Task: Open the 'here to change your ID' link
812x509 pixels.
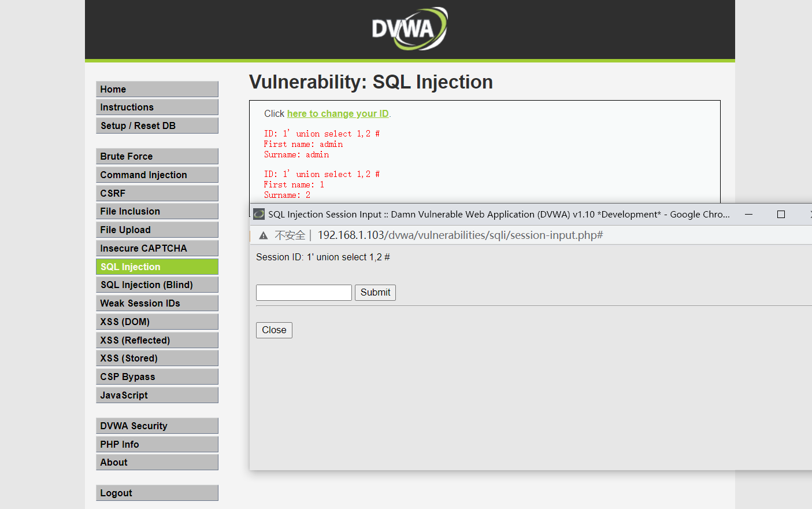Action: coord(338,113)
